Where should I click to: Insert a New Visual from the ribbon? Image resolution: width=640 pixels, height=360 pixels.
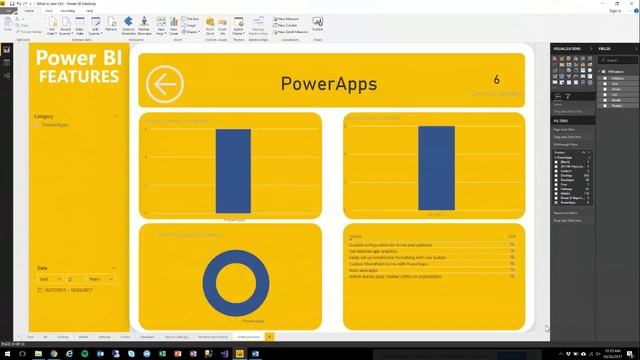point(174,26)
